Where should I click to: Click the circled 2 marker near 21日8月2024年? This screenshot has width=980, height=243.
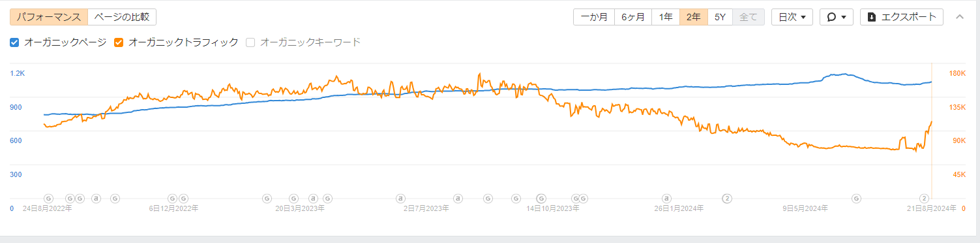924,198
